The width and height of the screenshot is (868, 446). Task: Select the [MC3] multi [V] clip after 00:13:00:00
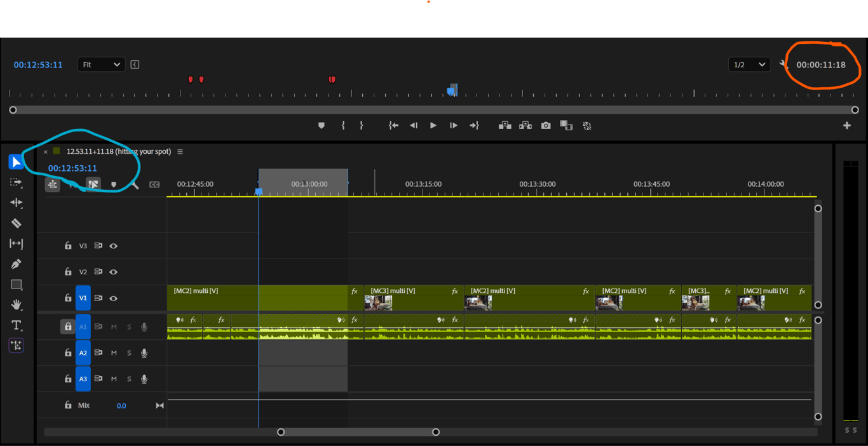click(x=414, y=298)
